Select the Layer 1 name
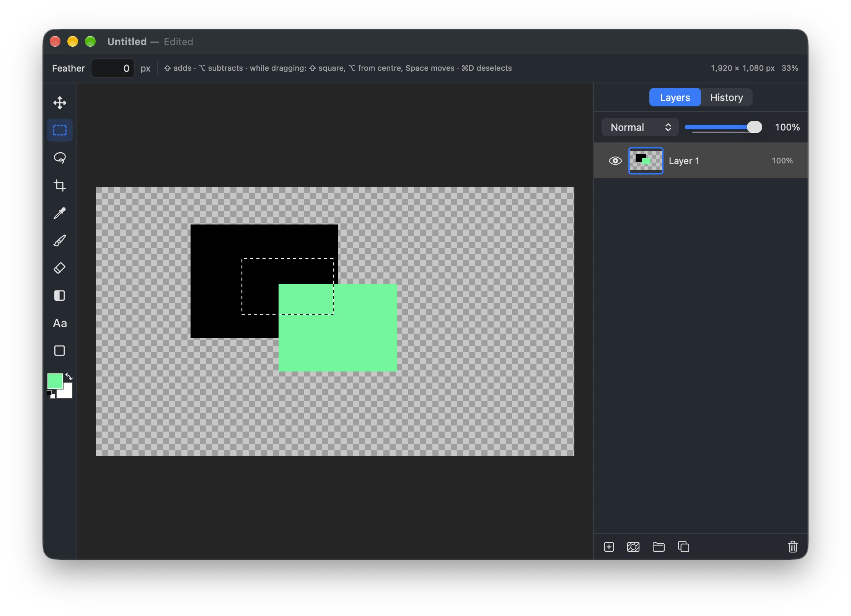This screenshot has width=851, height=616. tap(684, 161)
